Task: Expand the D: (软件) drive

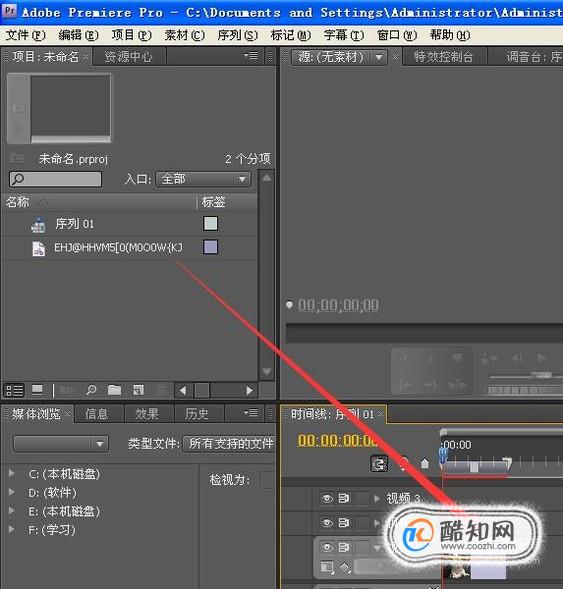Action: (12, 492)
